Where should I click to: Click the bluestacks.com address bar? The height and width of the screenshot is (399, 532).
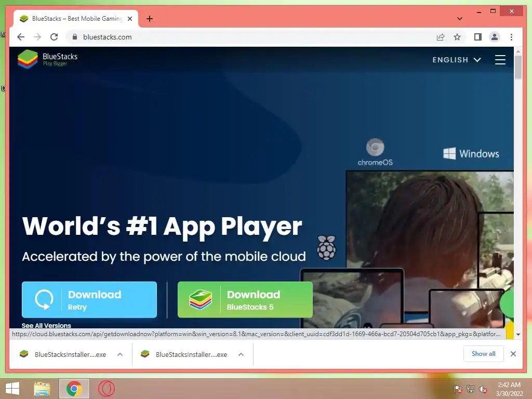pos(251,37)
